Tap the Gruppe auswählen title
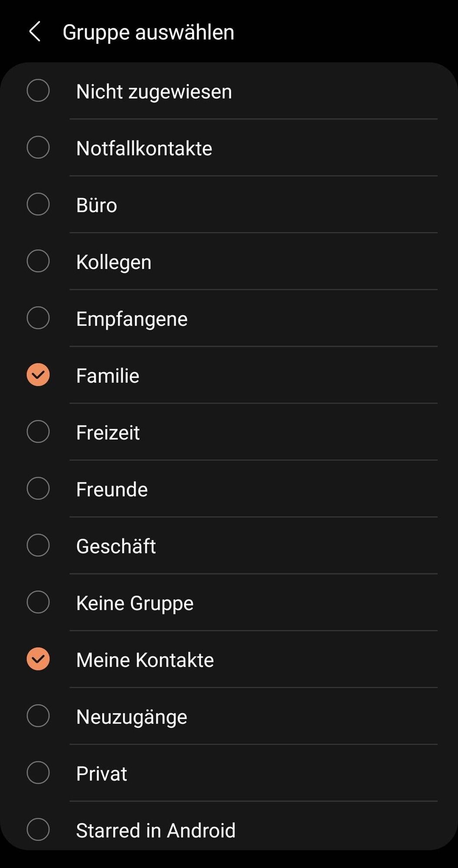458x868 pixels. pyautogui.click(x=148, y=32)
